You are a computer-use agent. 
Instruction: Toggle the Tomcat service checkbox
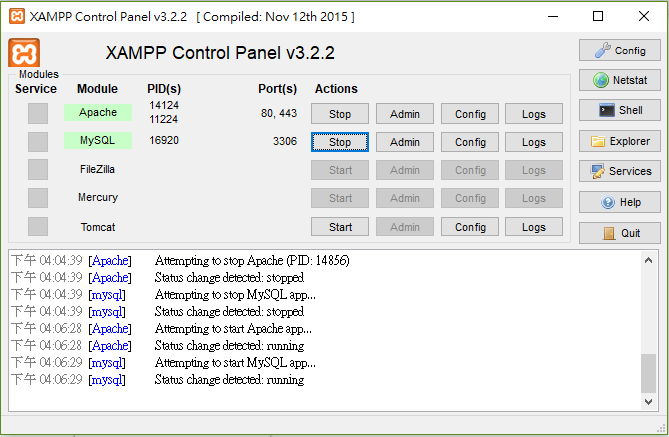[38, 226]
